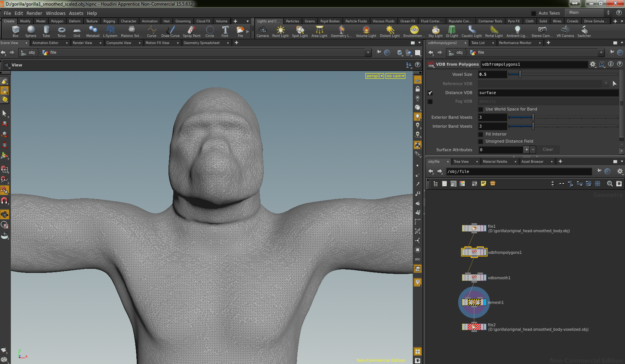This screenshot has width=625, height=364.
Task: Select the Box shelf tool
Action: click(x=15, y=31)
